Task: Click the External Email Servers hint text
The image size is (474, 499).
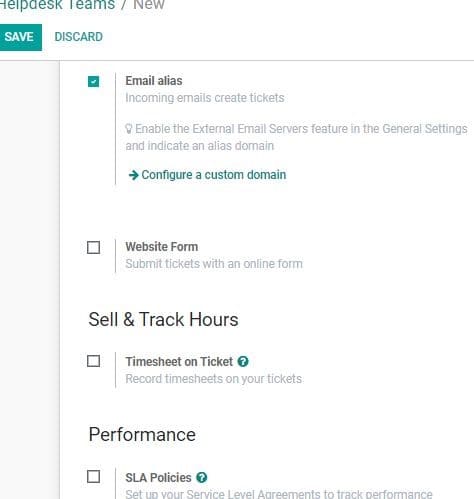Action: pos(296,137)
